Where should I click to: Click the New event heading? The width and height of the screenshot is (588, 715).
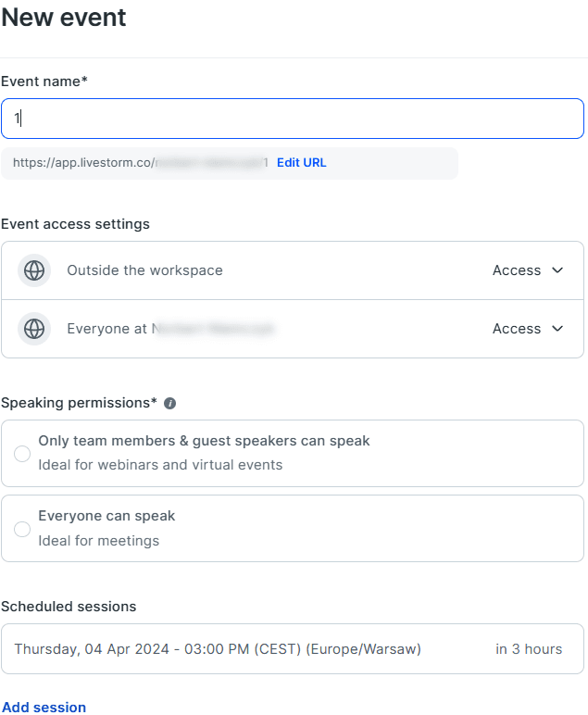pos(64,18)
